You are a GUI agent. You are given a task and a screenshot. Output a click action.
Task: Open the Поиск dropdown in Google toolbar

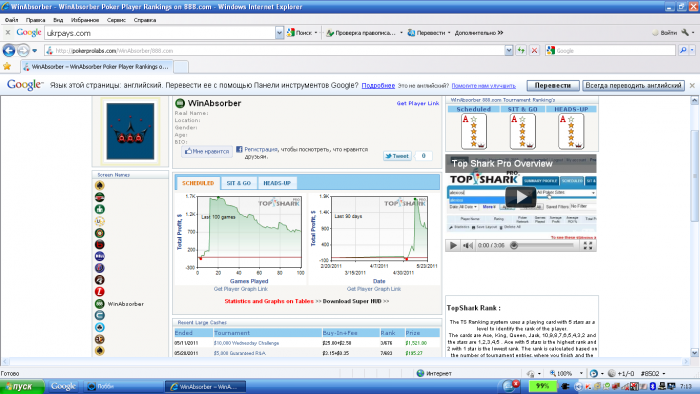[316, 33]
